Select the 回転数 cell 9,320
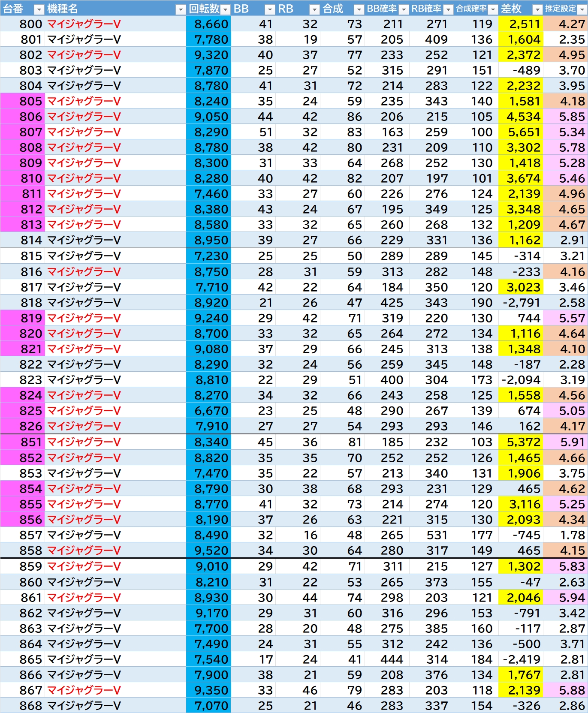Viewport: 588px width, 713px height. (x=208, y=55)
